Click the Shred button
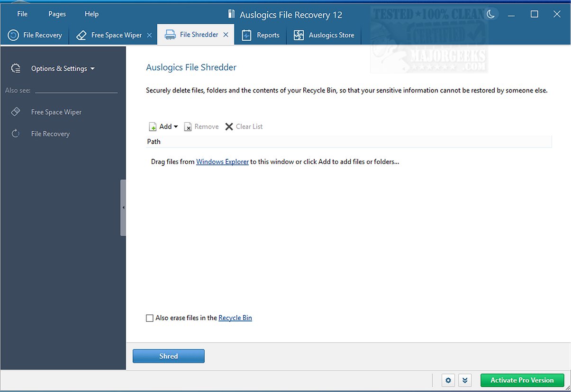 pyautogui.click(x=168, y=356)
